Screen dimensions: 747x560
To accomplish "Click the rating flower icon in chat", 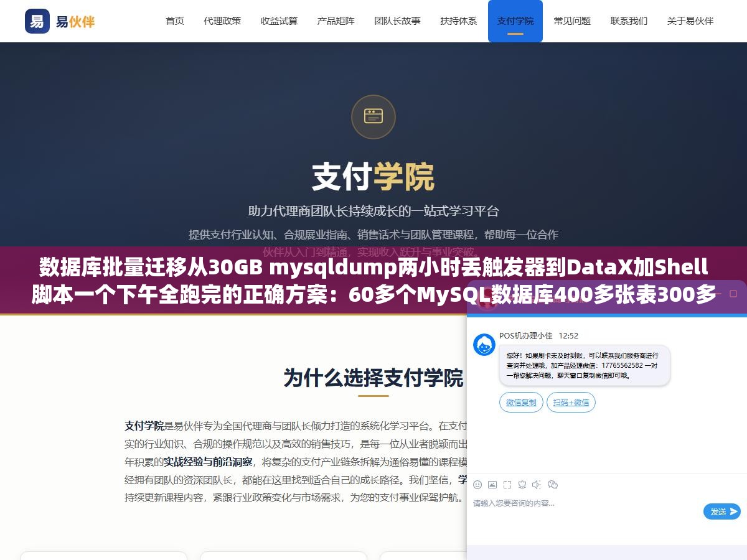I will (522, 485).
